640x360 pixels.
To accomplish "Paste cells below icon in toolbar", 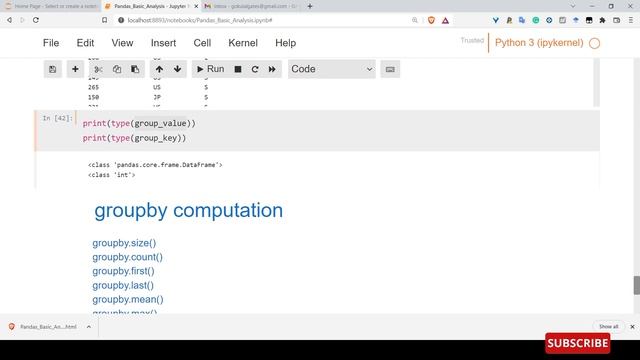I will [135, 69].
